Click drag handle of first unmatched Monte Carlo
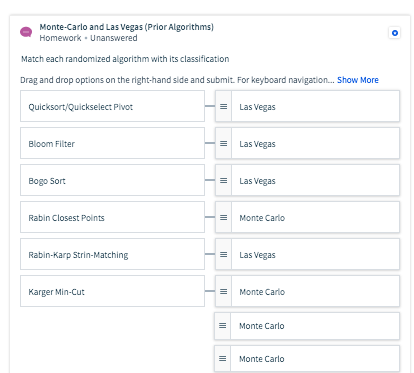The height and width of the screenshot is (373, 414). [222, 326]
